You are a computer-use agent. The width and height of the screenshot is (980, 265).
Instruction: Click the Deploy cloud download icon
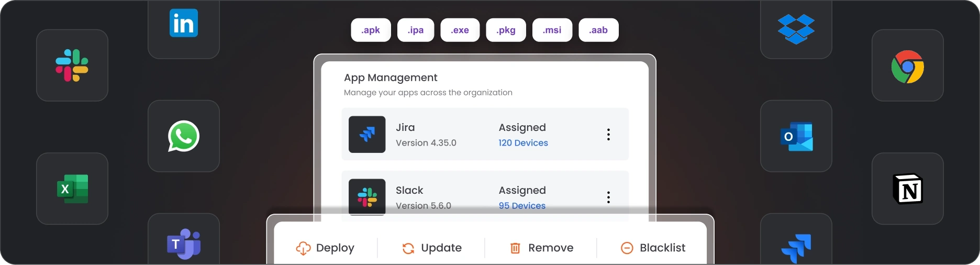point(303,248)
